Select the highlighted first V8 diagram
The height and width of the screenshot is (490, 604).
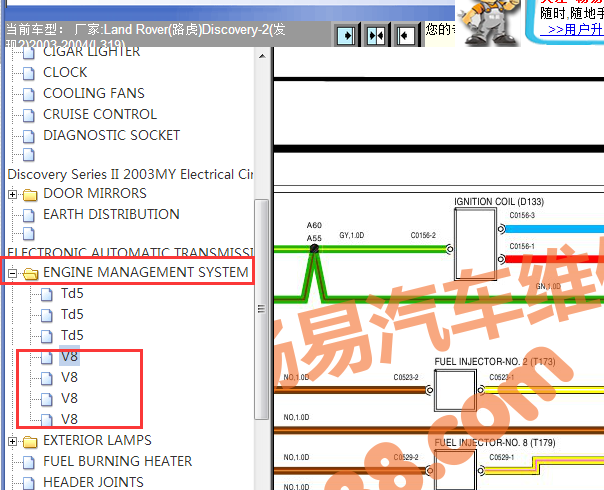click(69, 356)
